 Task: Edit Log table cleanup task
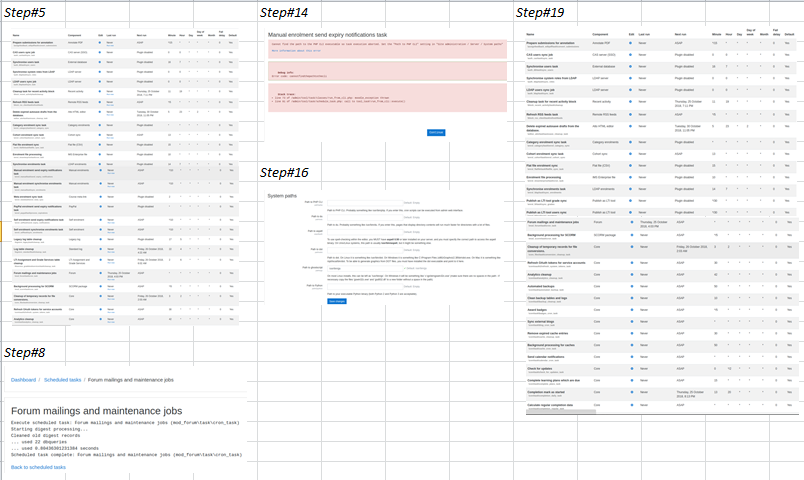100,249
